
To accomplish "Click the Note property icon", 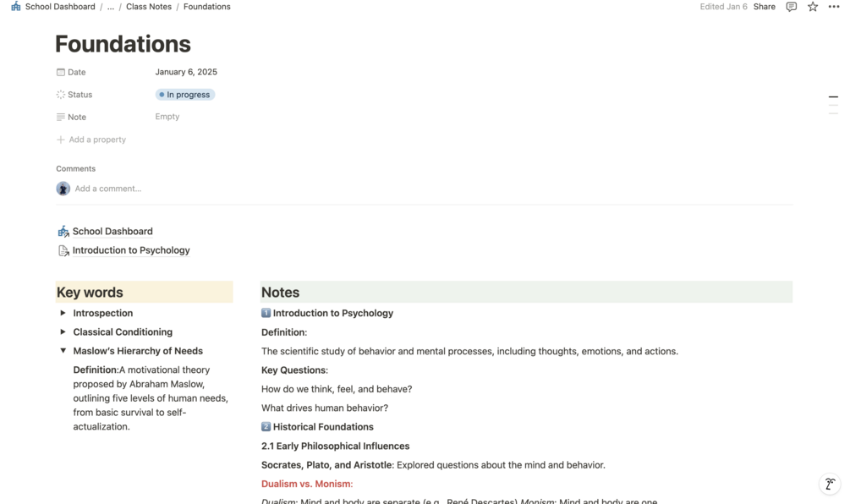I will point(61,118).
